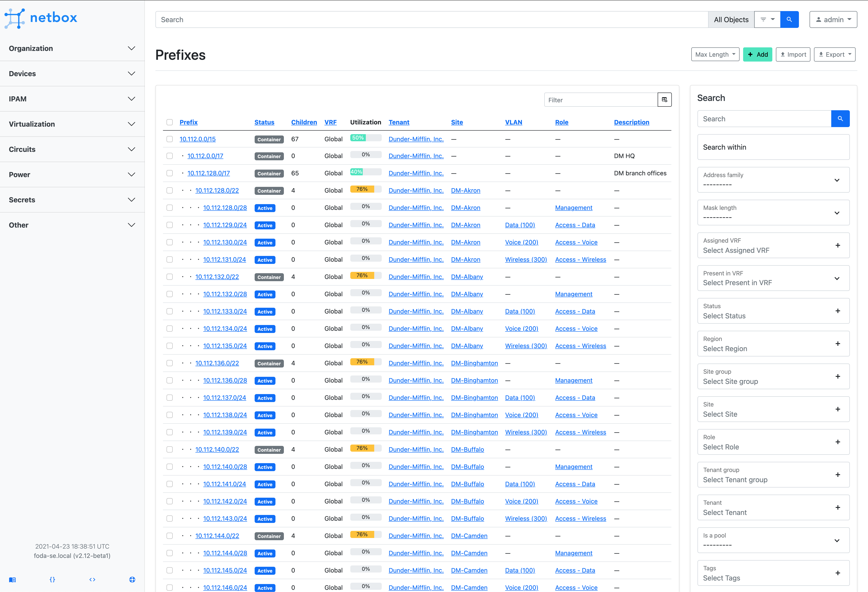This screenshot has height=592, width=868.
Task: Open the admin user menu
Action: coord(833,19)
